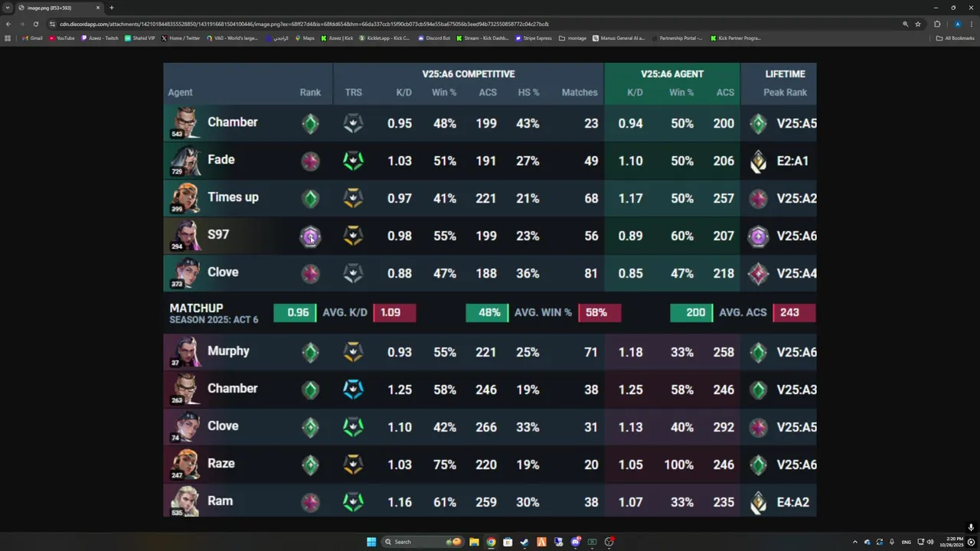
Task: Click the red 58% avg win value
Action: [x=599, y=312]
